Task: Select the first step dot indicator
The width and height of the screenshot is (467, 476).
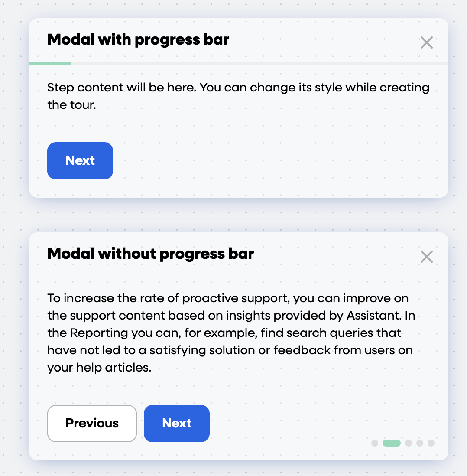Action: pyautogui.click(x=375, y=443)
